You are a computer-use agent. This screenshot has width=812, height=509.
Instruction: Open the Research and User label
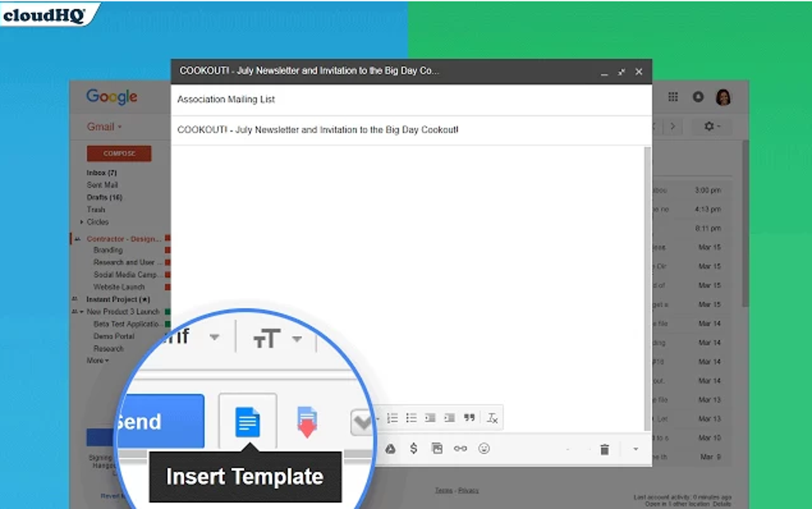point(127,262)
